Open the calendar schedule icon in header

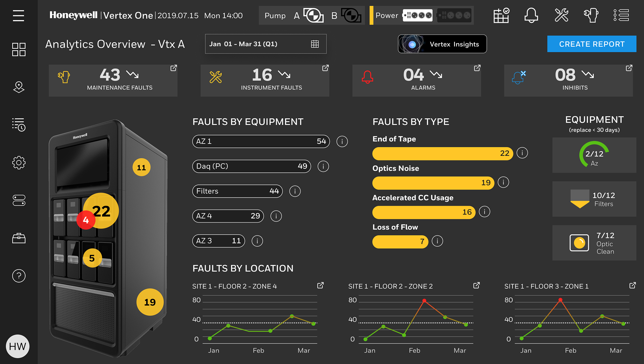[x=501, y=15]
